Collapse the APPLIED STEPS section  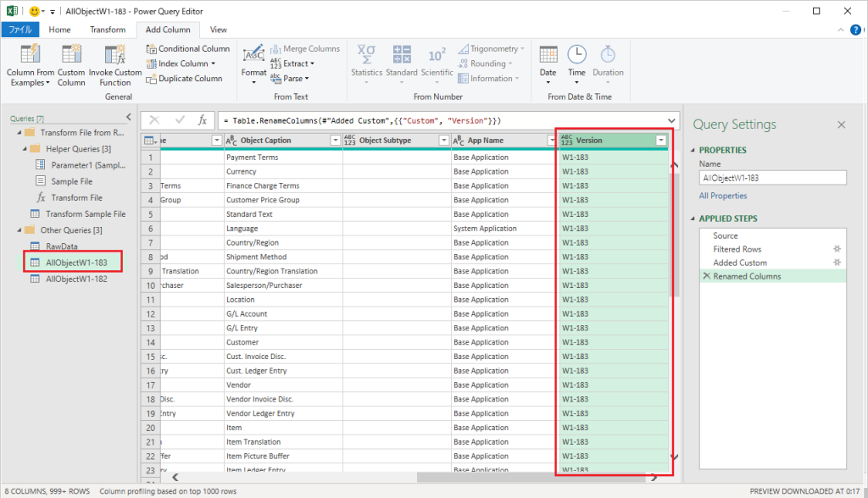coord(693,219)
